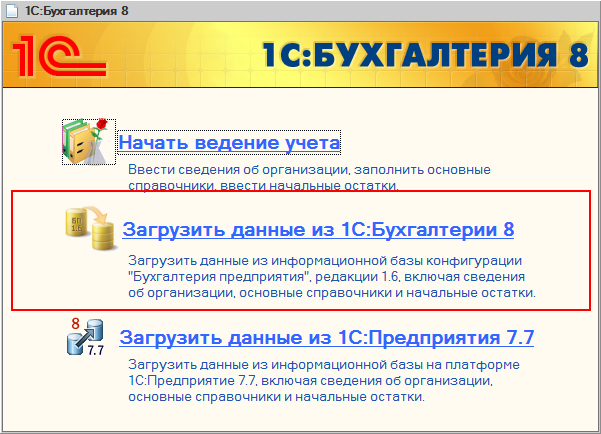Click description starting "Загрузить данные из информационной базы на платформе"

point(324,380)
